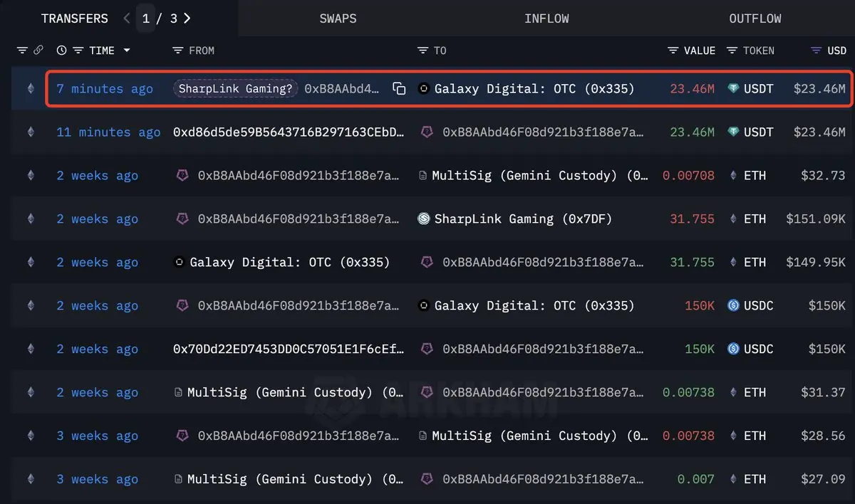Click the filter icon at the far left of the header
Screen dimensions: 855x504
click(x=22, y=51)
